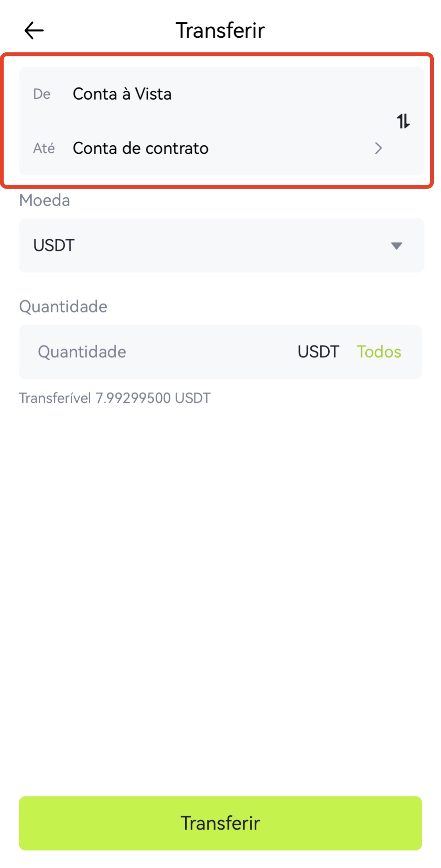Click the Moeda section label
441x868 pixels.
(45, 201)
